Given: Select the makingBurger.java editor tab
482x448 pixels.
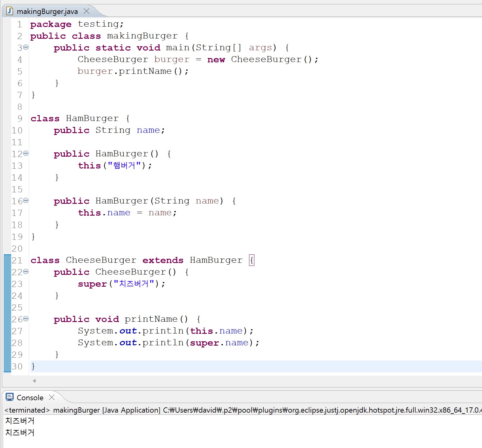Looking at the screenshot, I should tap(47, 11).
